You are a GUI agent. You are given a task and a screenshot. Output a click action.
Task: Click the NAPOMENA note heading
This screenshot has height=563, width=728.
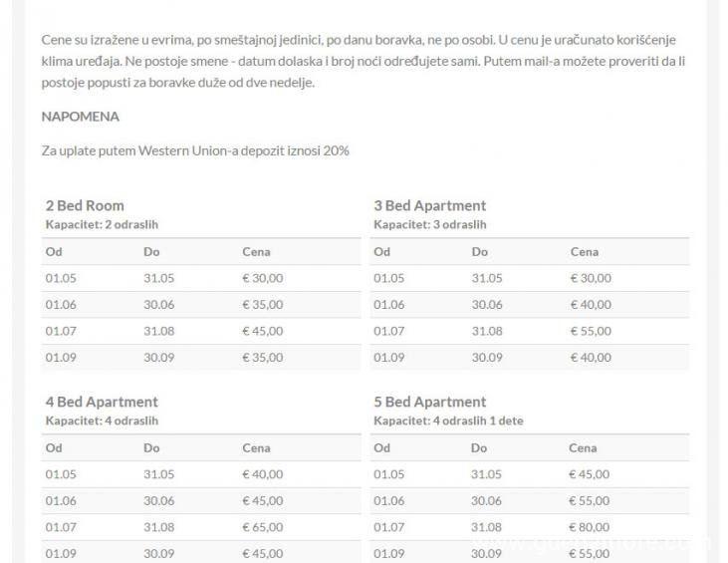click(x=81, y=117)
